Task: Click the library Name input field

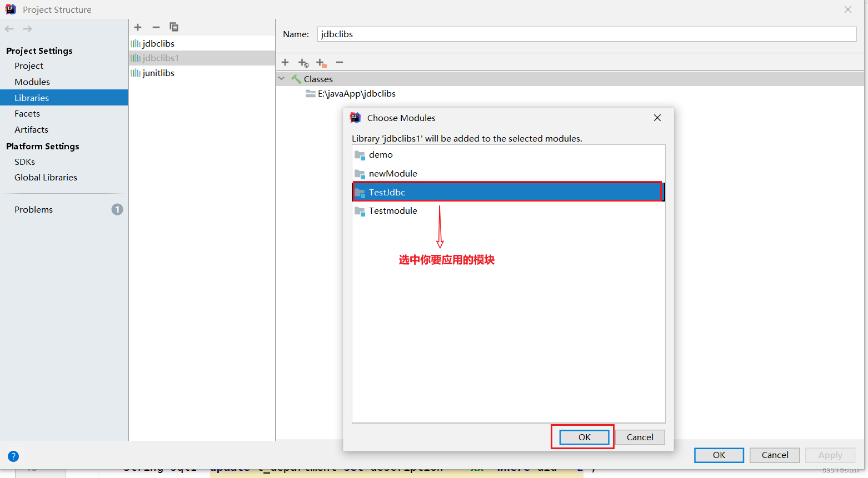Action: point(587,34)
